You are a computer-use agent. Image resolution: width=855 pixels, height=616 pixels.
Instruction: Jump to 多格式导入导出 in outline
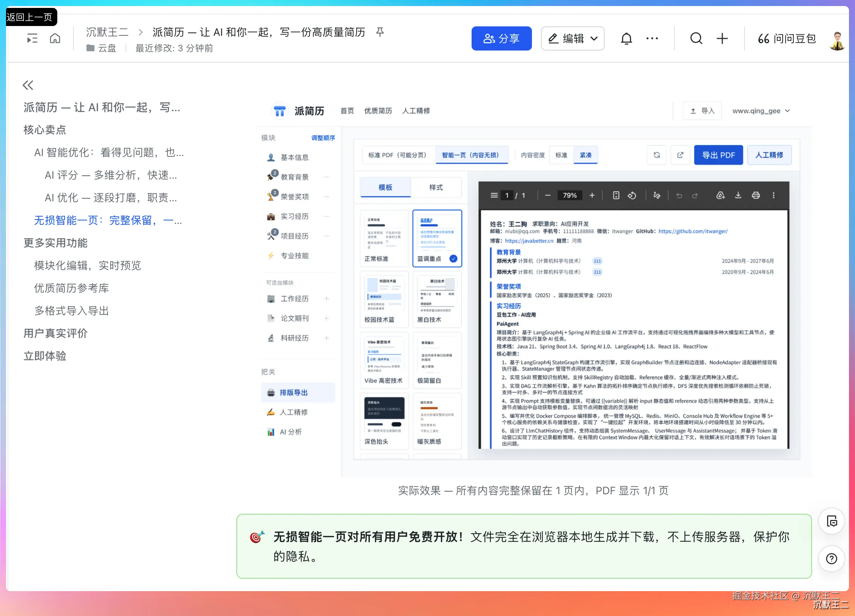tap(71, 311)
